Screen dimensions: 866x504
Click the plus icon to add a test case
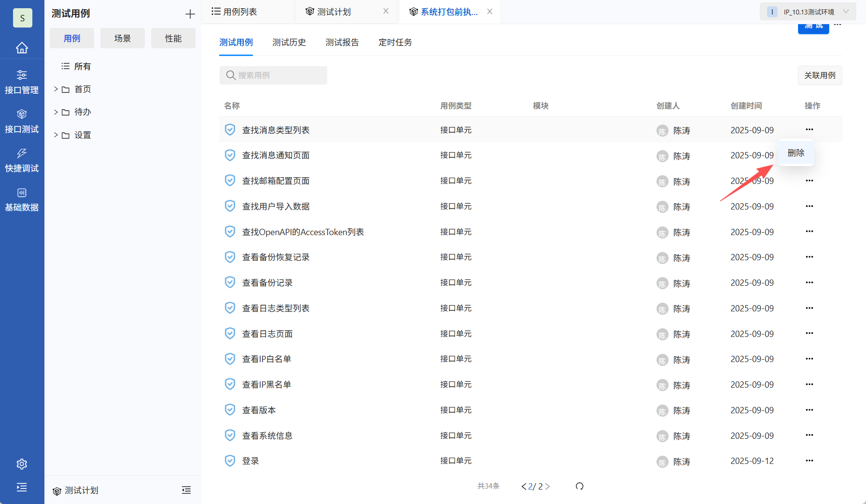(190, 14)
